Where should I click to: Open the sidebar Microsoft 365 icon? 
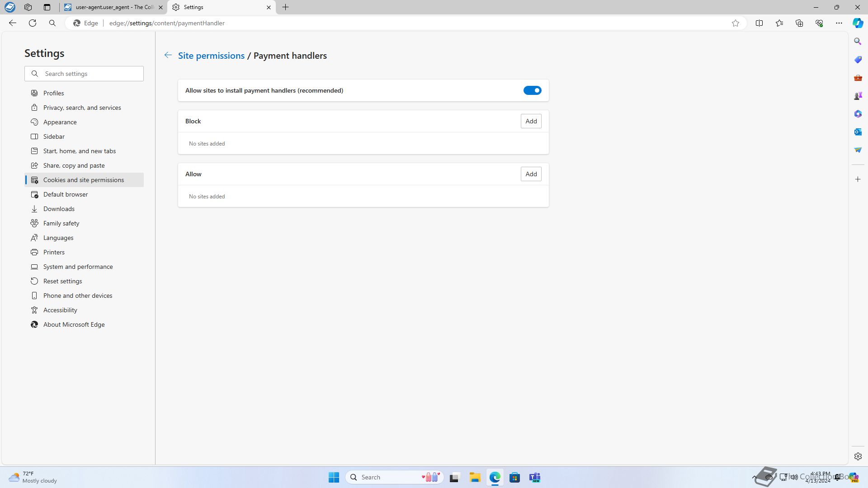[858, 114]
